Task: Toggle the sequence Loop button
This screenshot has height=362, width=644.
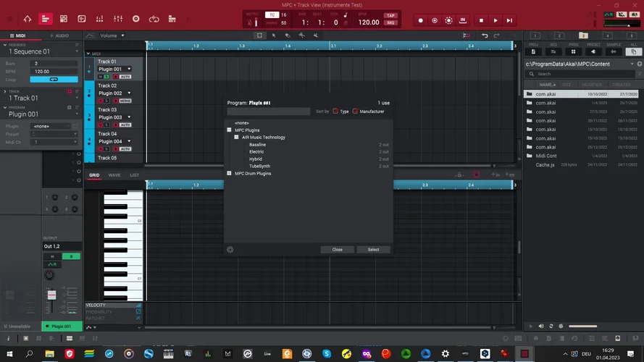Action: [54, 79]
